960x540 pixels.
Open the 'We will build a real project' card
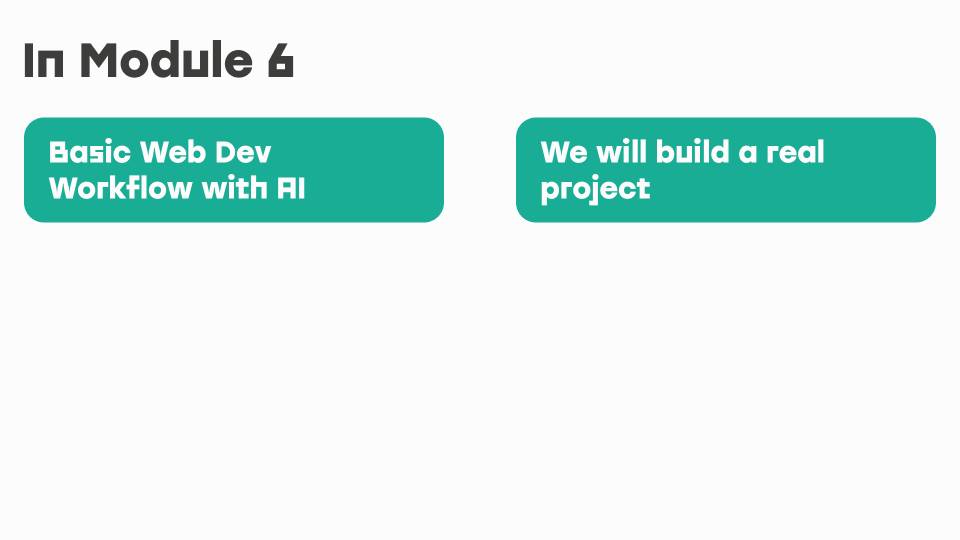pyautogui.click(x=726, y=170)
